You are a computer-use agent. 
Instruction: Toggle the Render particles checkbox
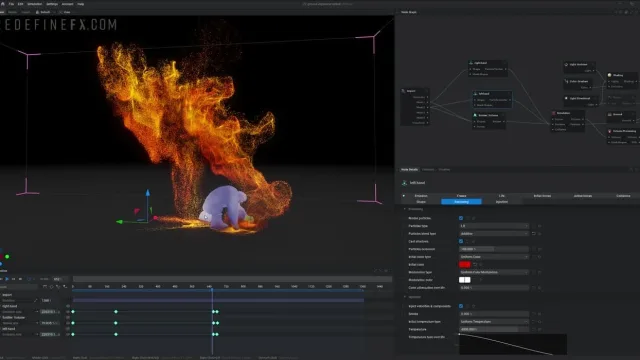(461, 218)
